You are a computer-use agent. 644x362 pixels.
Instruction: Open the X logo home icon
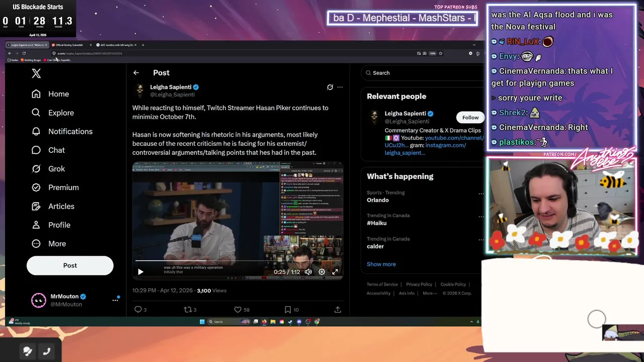pyautogui.click(x=36, y=73)
